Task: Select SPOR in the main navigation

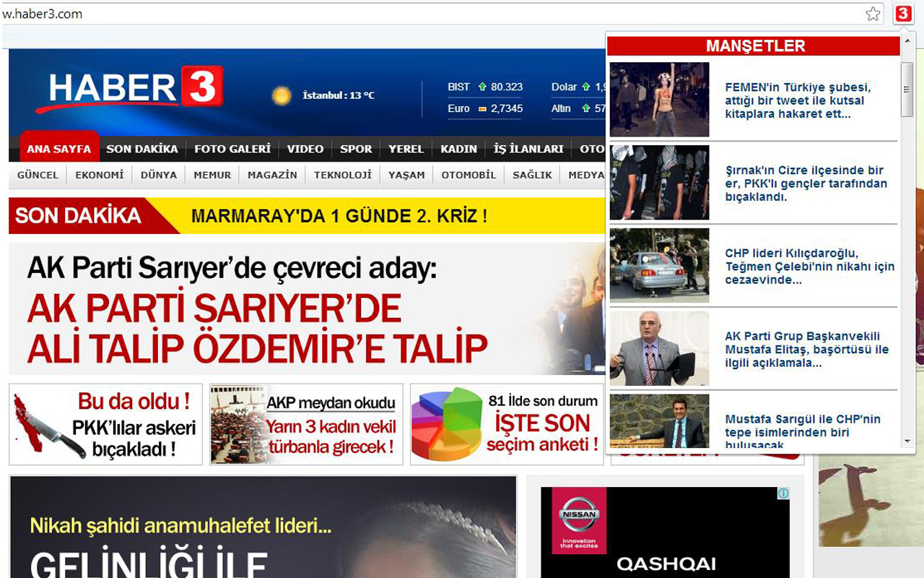Action: pos(356,149)
